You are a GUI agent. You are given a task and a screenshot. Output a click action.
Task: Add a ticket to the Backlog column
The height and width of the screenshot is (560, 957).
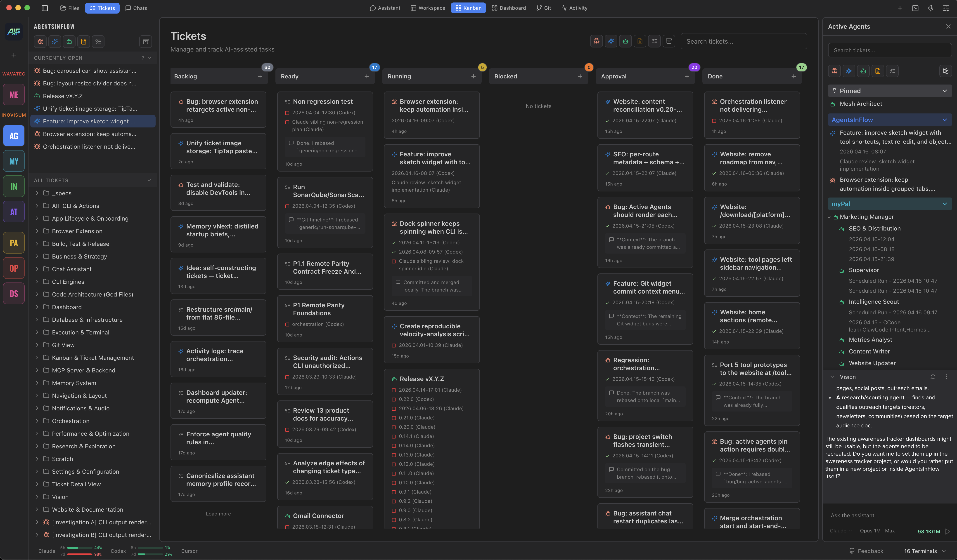(260, 76)
